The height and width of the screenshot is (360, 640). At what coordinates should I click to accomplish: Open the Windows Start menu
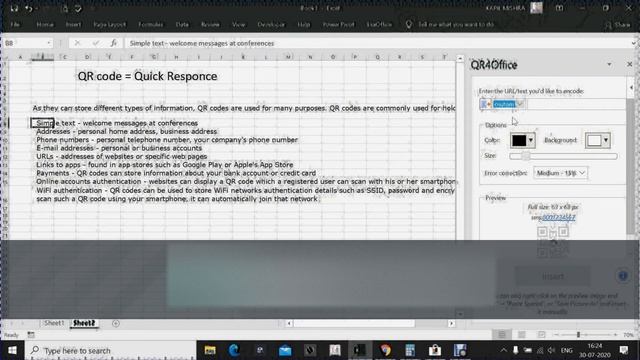pos(12,350)
